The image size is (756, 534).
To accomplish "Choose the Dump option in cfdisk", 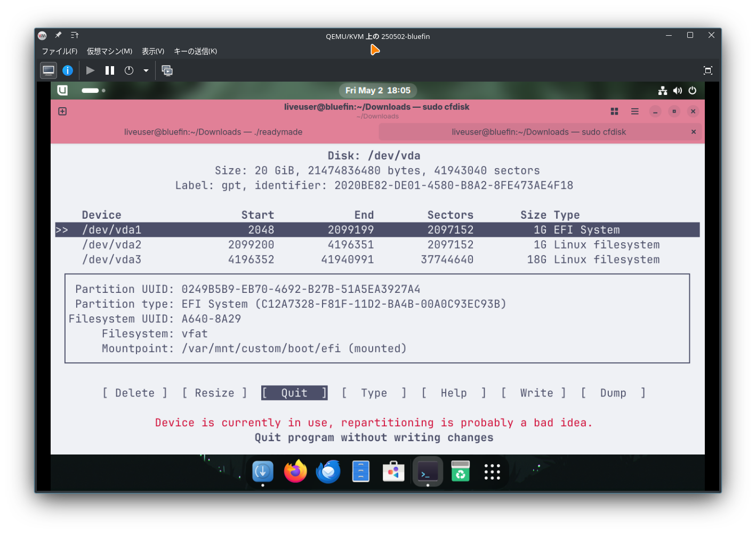I will (613, 393).
